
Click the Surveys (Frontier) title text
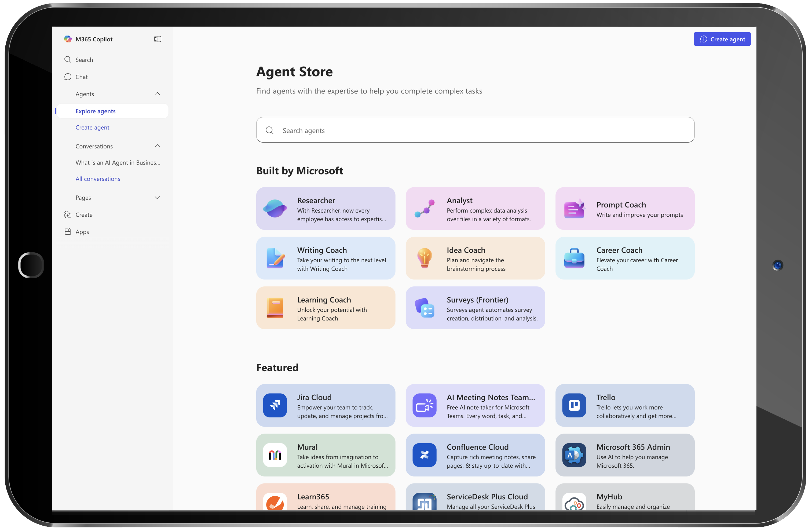point(477,300)
